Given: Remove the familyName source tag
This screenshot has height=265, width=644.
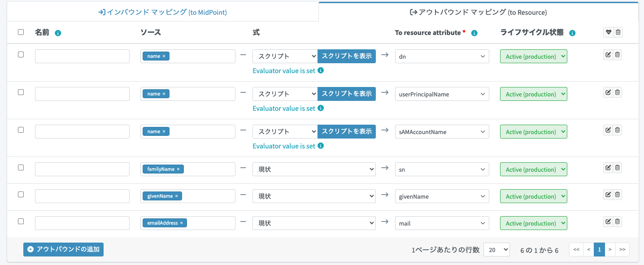Looking at the screenshot, I should point(178,169).
